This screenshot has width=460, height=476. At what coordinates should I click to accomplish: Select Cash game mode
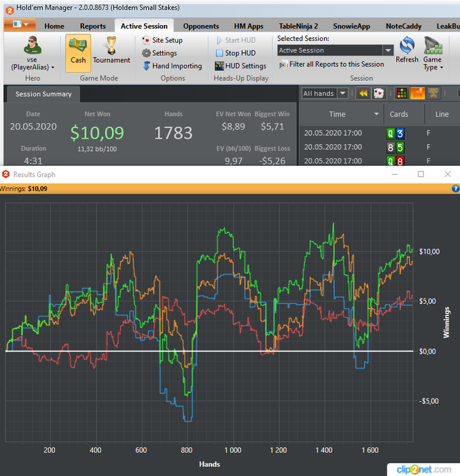click(78, 53)
